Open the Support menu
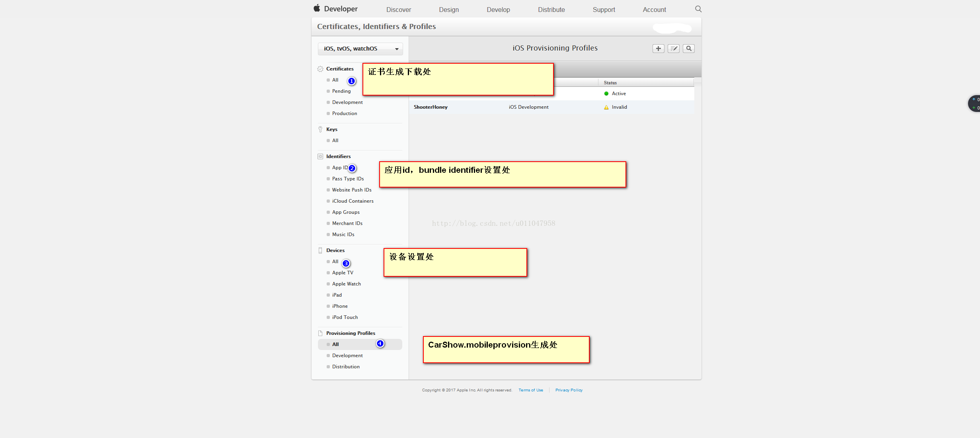This screenshot has height=438, width=980. (604, 10)
